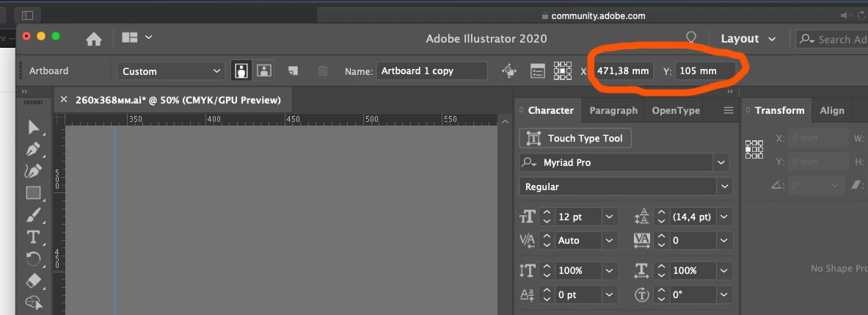Select the Eraser tool
The height and width of the screenshot is (315, 868).
pyautogui.click(x=33, y=280)
